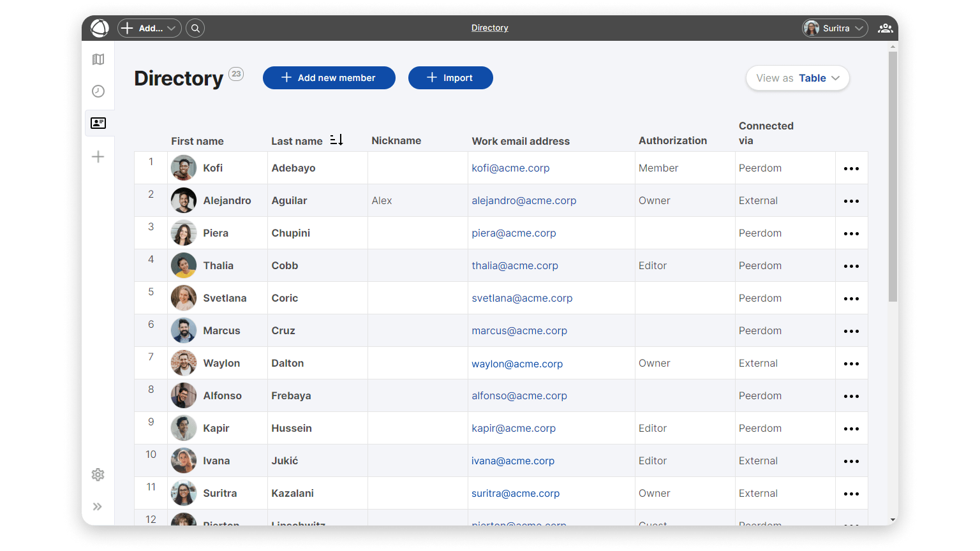The width and height of the screenshot is (980, 551).
Task: Click the Import button
Action: click(450, 78)
